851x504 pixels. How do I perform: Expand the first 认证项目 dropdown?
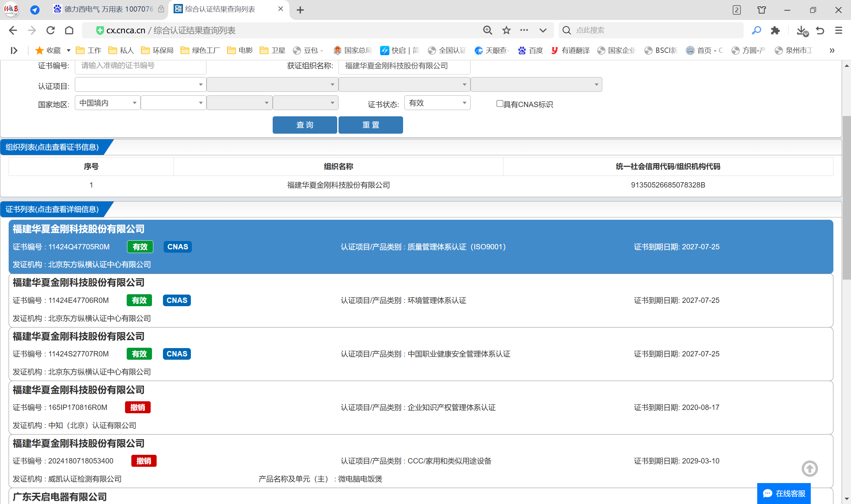(140, 84)
